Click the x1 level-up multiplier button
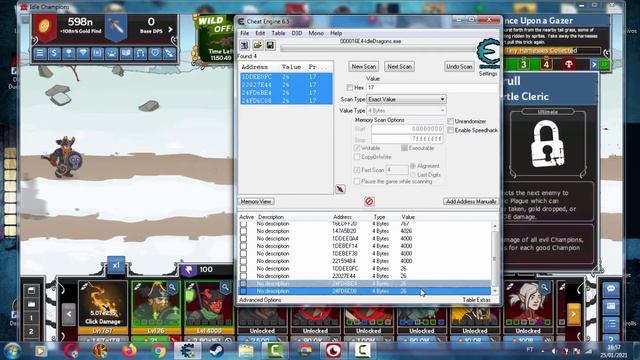 pyautogui.click(x=116, y=265)
